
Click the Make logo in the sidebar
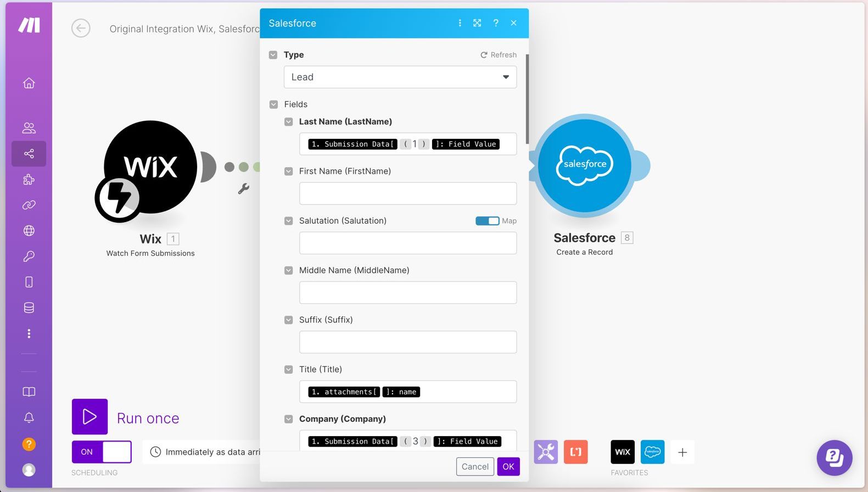(29, 25)
